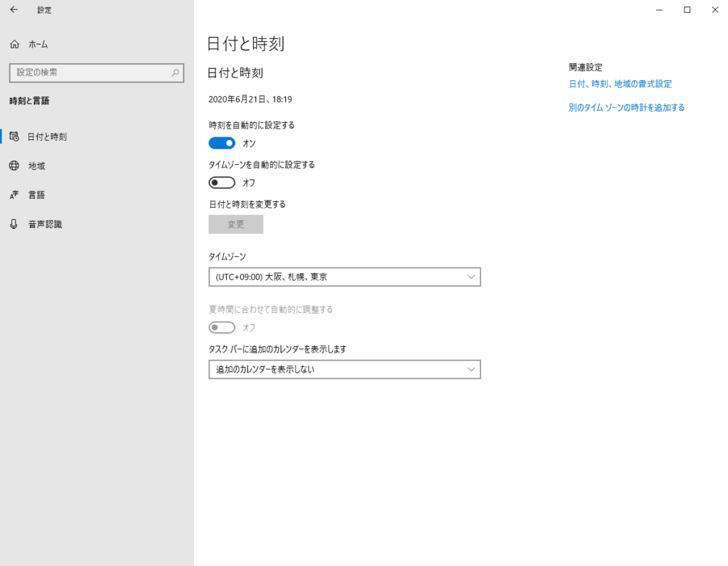Click the 2020年6月21日、18:19 date text
Image resolution: width=728 pixels, height=566 pixels.
click(250, 100)
